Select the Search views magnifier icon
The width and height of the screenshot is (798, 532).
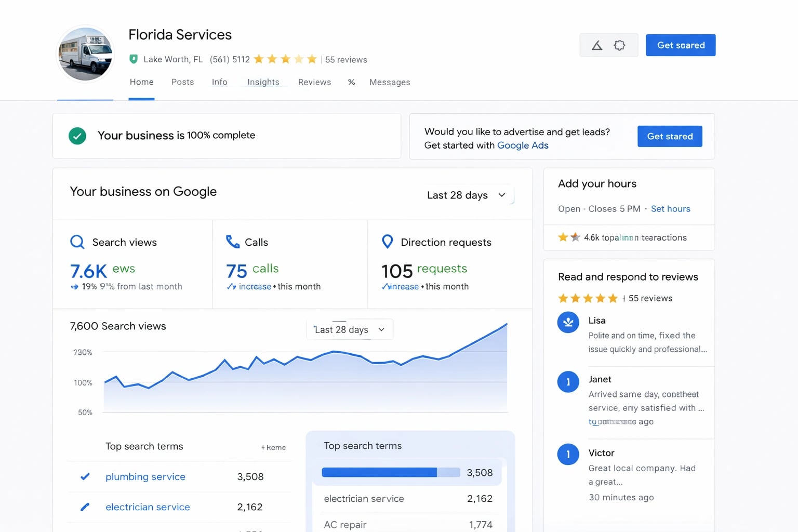(77, 242)
